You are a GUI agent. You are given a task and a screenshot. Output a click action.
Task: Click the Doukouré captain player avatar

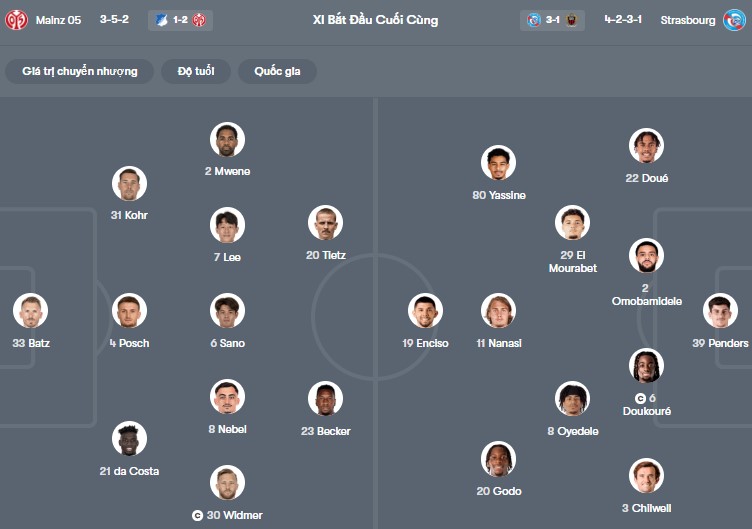pos(646,366)
